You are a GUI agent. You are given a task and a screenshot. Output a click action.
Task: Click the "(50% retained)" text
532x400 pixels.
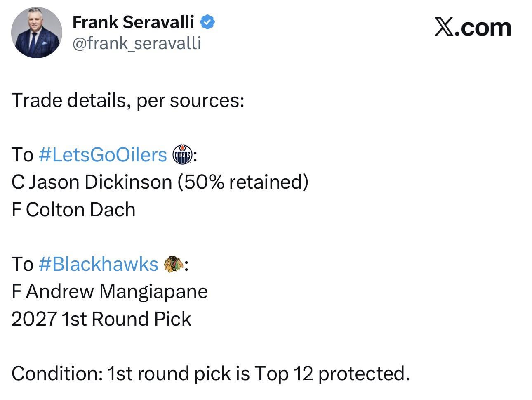point(243,182)
